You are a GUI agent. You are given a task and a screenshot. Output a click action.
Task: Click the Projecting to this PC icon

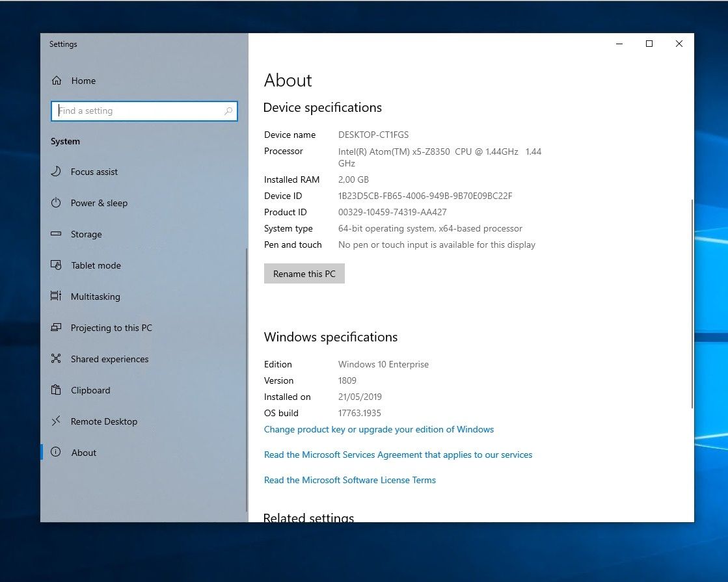point(56,327)
